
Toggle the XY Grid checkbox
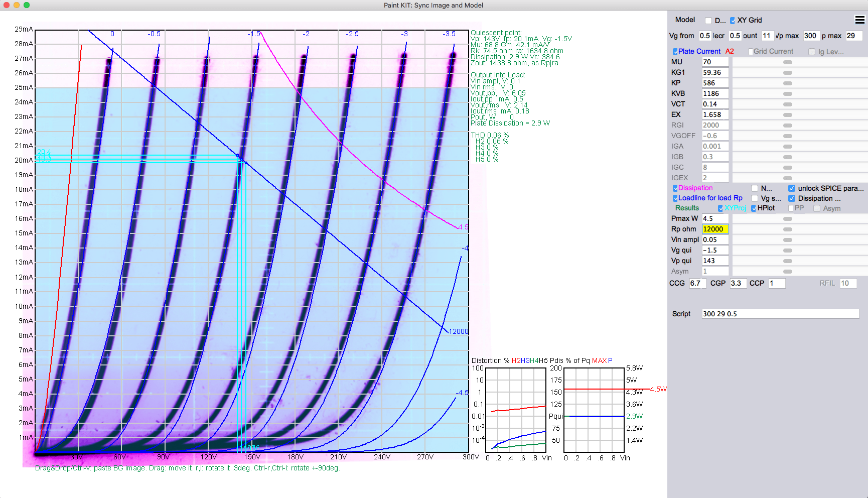point(733,21)
